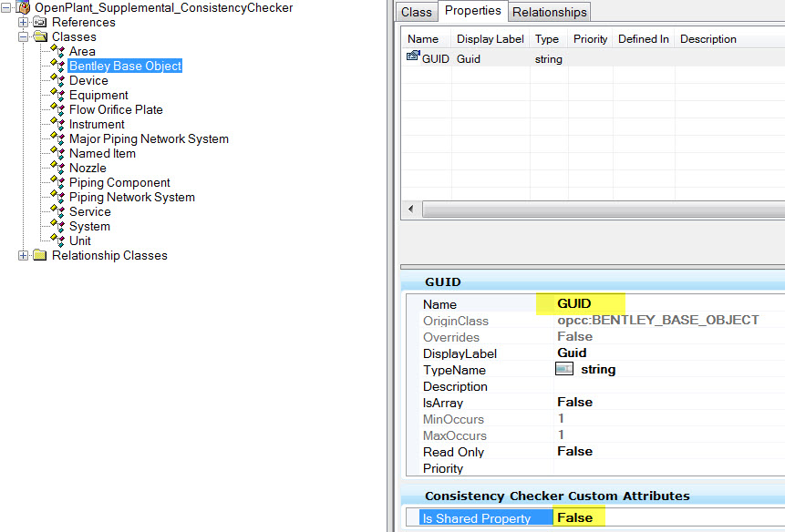Viewport: 785px width, 532px height.
Task: Click the Equipment class icon
Action: click(57, 95)
